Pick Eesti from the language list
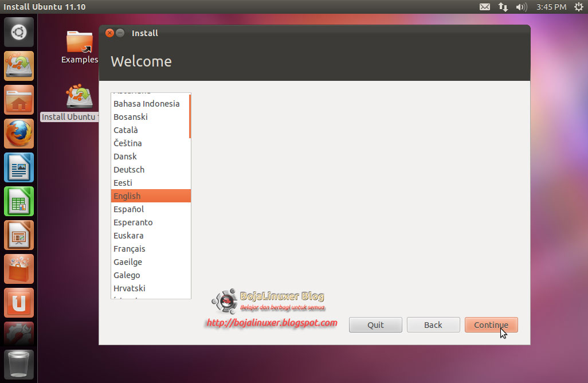 pos(150,183)
